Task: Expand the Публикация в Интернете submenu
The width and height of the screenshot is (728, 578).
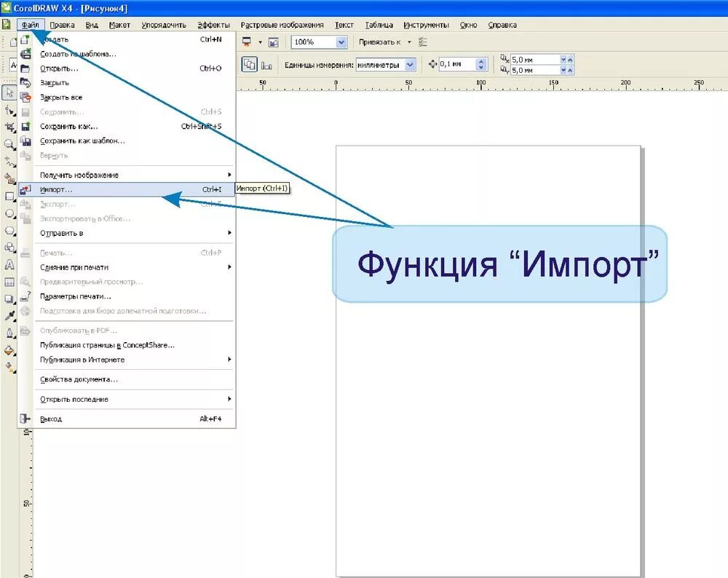Action: [x=126, y=360]
